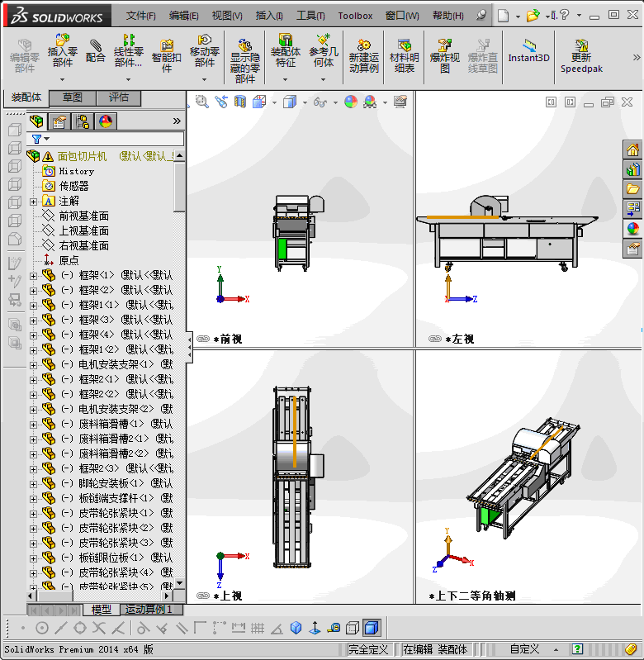
Task: Click the 自定义 status bar unit button
Action: (x=524, y=649)
